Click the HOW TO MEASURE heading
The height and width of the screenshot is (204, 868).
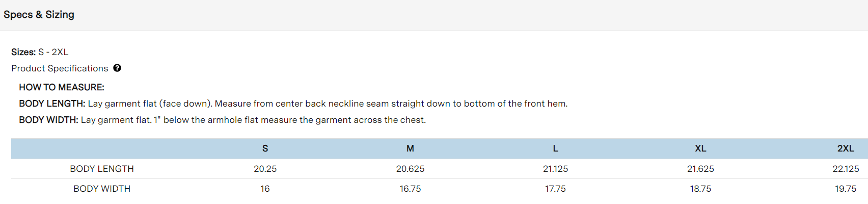[x=62, y=87]
